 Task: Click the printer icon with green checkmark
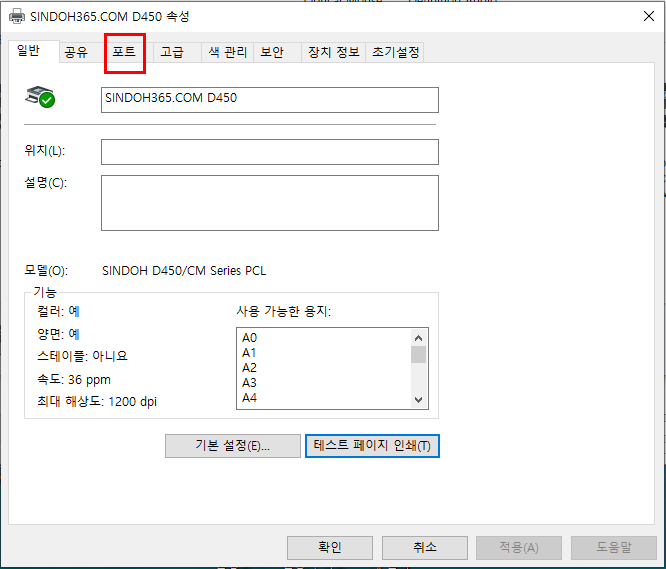click(40, 96)
